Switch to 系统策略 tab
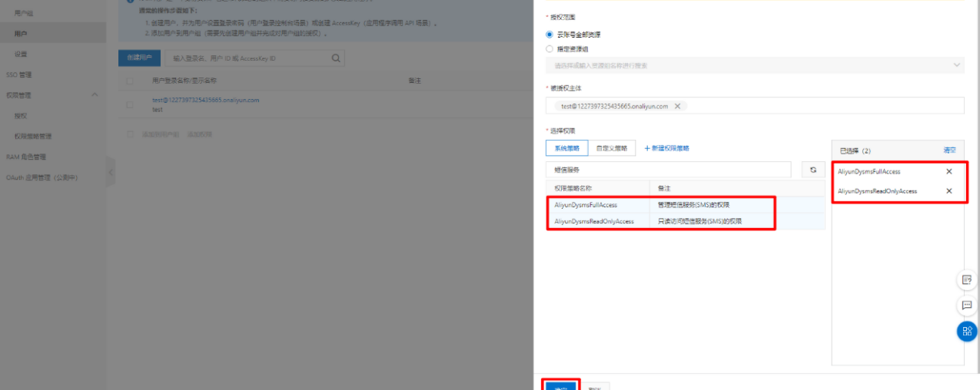 tap(566, 148)
